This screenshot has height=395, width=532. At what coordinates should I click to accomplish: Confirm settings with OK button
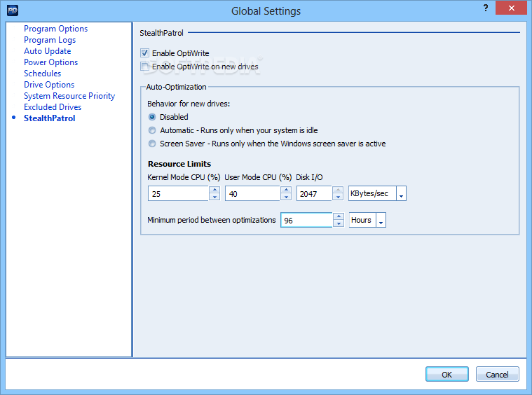tap(447, 374)
